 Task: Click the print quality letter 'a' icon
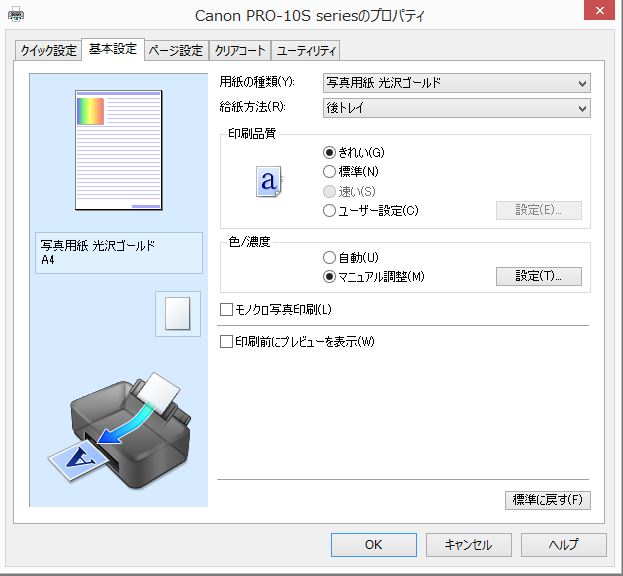coord(269,181)
